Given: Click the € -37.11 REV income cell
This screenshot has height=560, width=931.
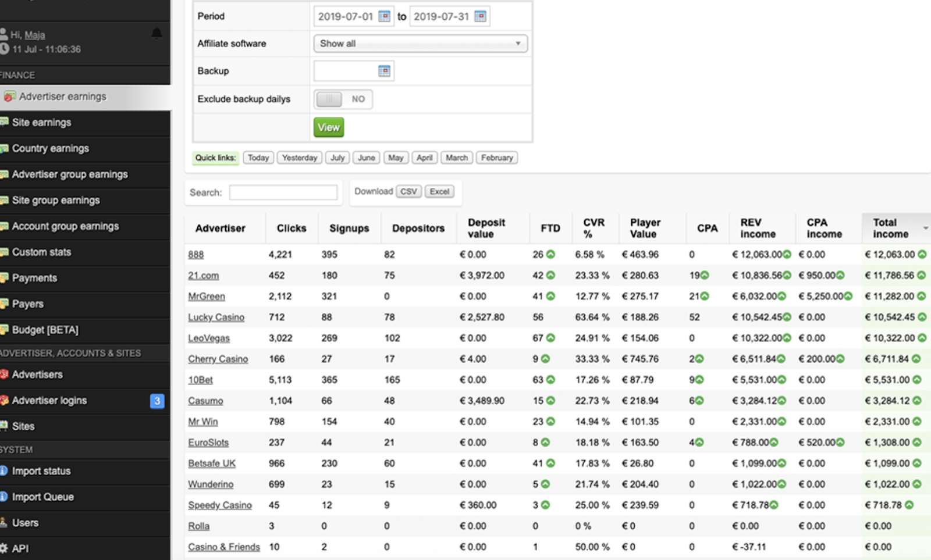Looking at the screenshot, I should pos(749,547).
